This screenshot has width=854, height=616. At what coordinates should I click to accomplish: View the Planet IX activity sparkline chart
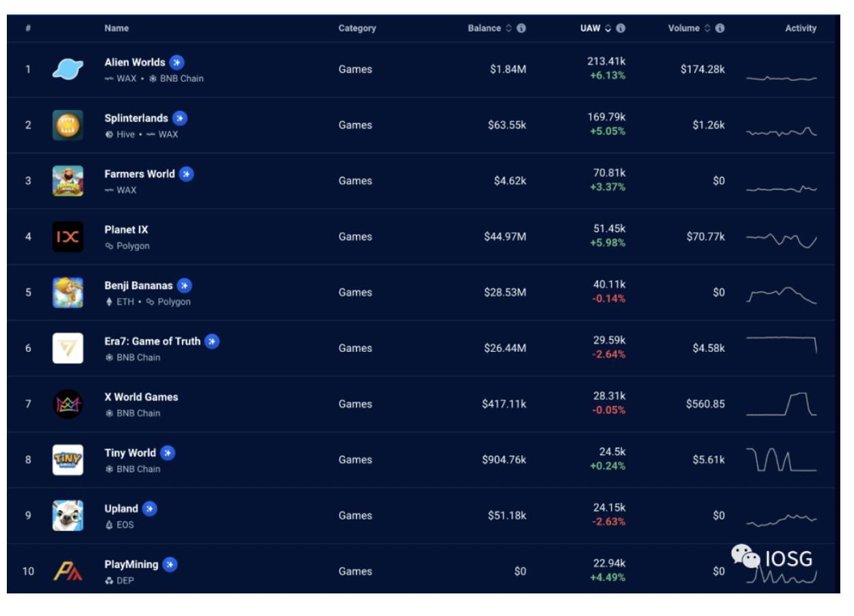(781, 239)
